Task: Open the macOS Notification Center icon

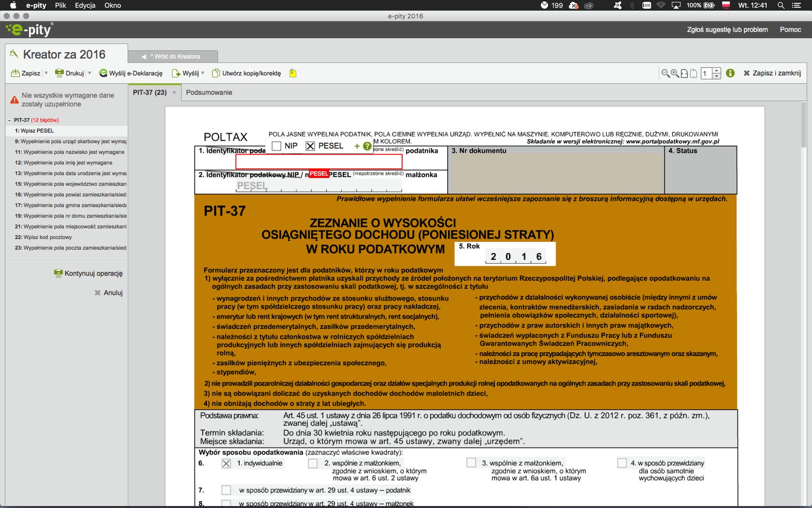Action: (796, 5)
